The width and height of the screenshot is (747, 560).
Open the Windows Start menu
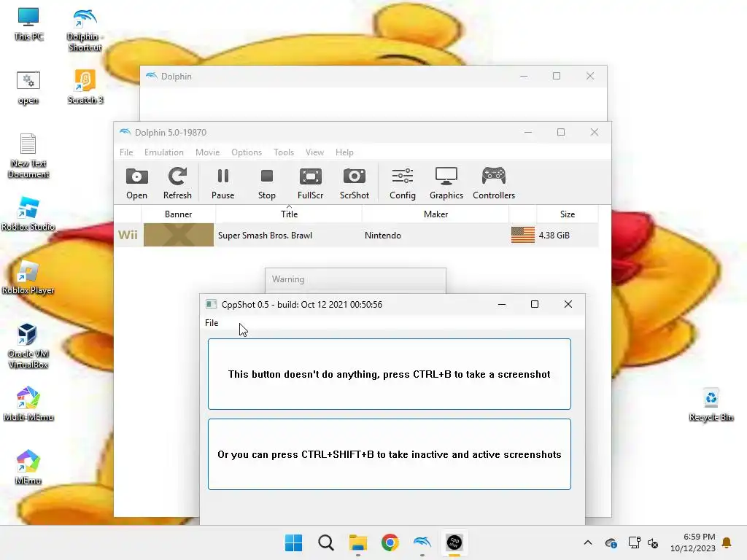point(293,542)
